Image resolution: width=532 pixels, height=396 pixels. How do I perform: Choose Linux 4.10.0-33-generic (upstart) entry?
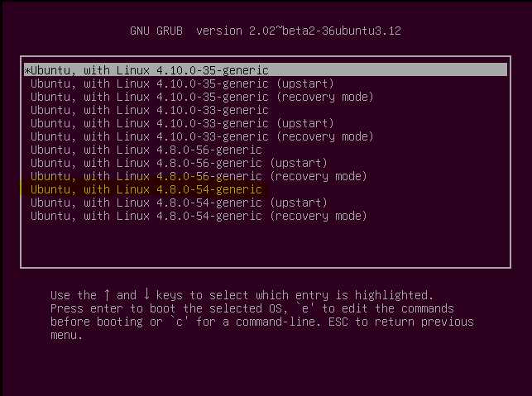click(182, 123)
